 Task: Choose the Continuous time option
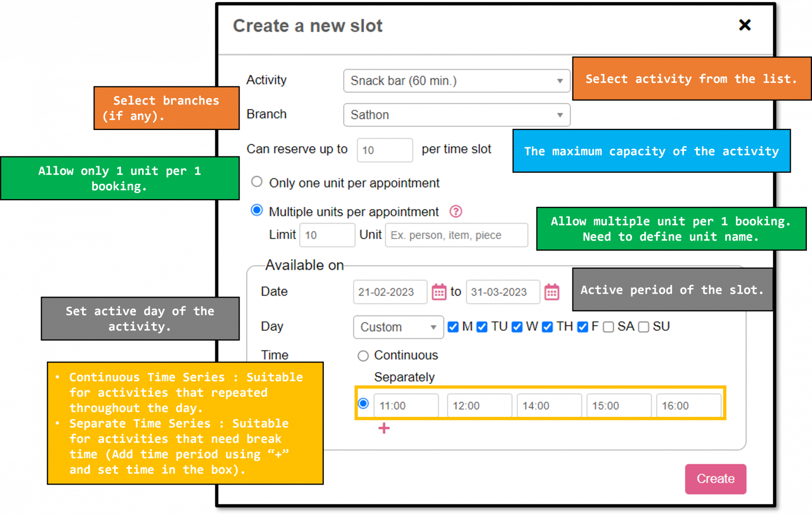pyautogui.click(x=363, y=356)
